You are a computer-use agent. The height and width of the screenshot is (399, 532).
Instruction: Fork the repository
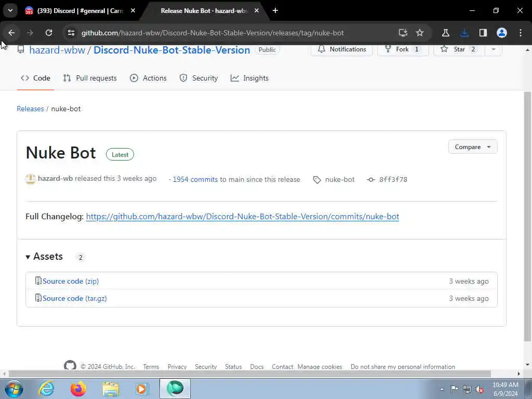[x=403, y=49]
